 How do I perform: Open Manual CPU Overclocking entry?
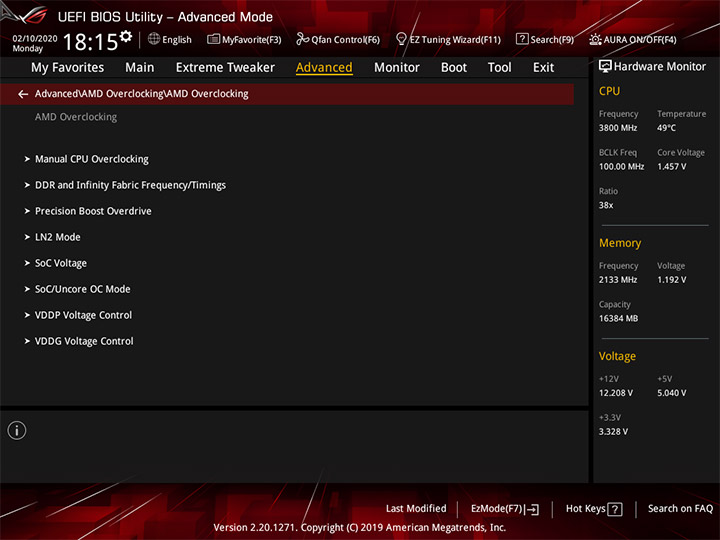click(x=92, y=159)
